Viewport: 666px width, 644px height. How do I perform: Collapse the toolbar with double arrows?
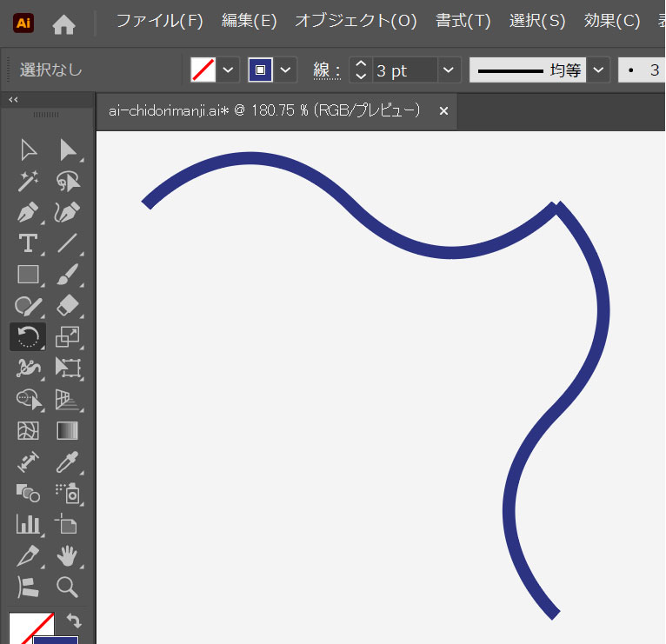click(13, 100)
